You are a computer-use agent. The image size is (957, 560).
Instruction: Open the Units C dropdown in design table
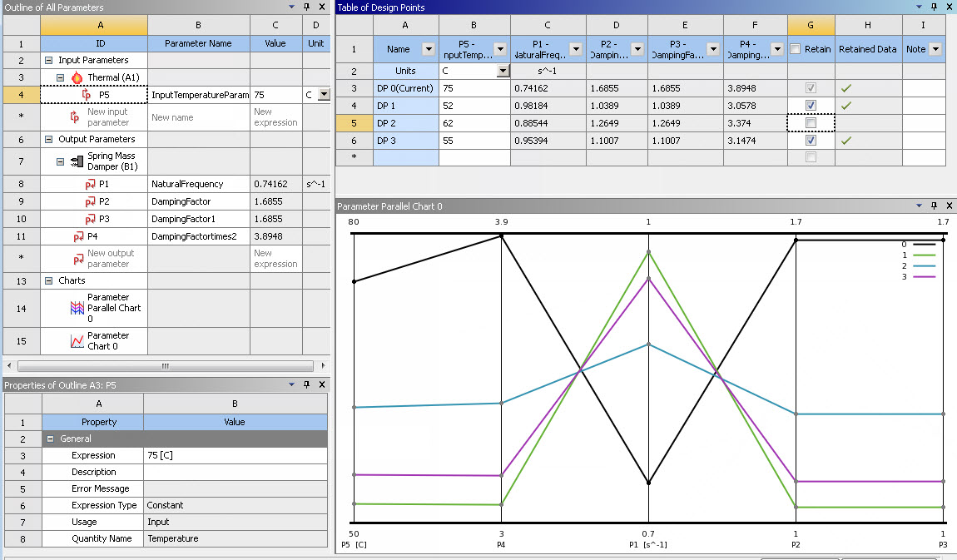click(502, 72)
